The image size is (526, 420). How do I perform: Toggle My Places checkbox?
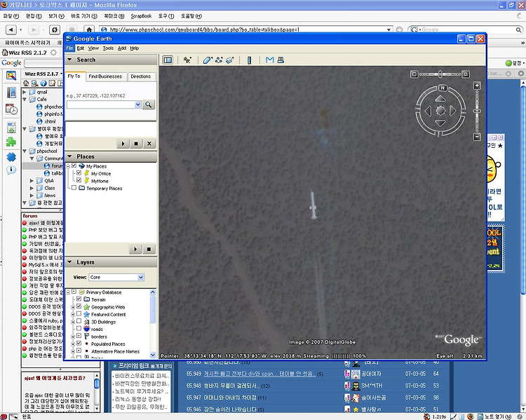click(74, 165)
